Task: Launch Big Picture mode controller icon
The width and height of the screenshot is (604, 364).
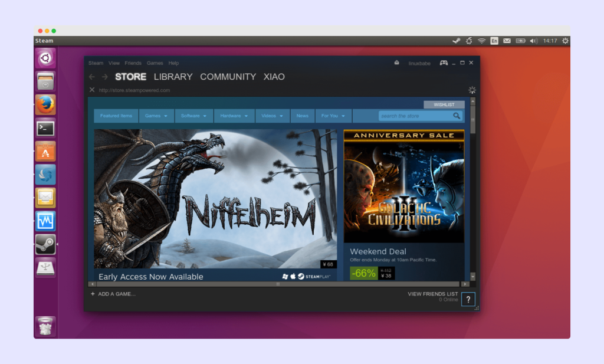Action: click(444, 63)
